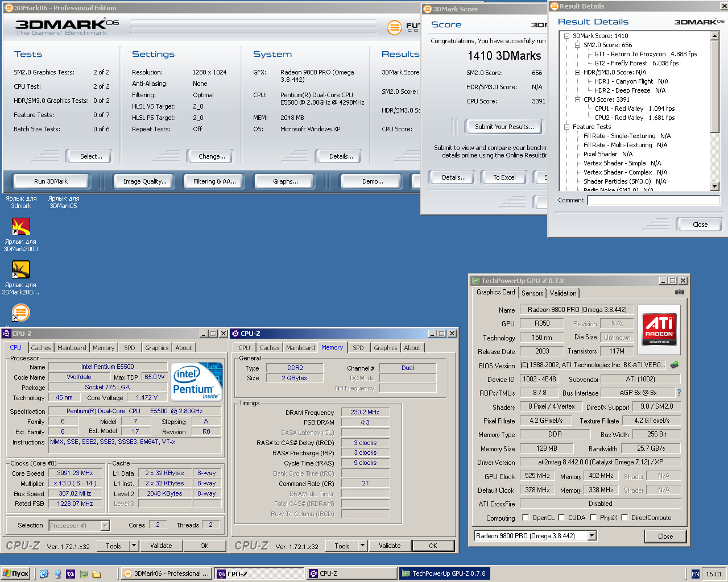This screenshot has width=728, height=582.
Task: Open Caches tab in left CPU-Z window
Action: tap(41, 348)
